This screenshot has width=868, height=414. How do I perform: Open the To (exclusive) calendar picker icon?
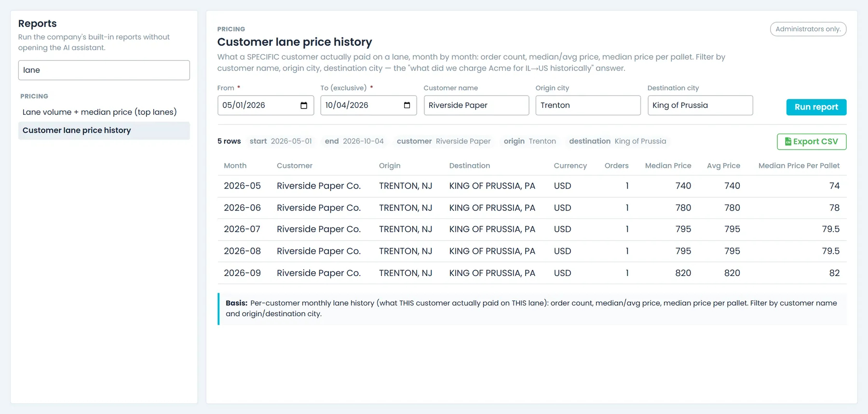[407, 105]
